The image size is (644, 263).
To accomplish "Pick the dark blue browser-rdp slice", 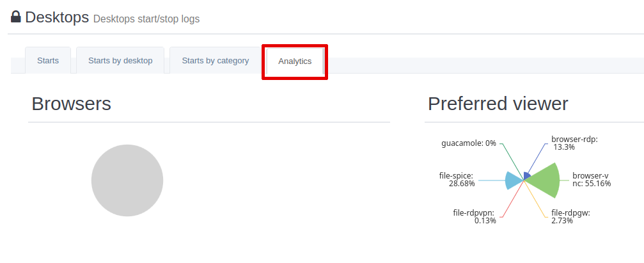I will (x=527, y=175).
